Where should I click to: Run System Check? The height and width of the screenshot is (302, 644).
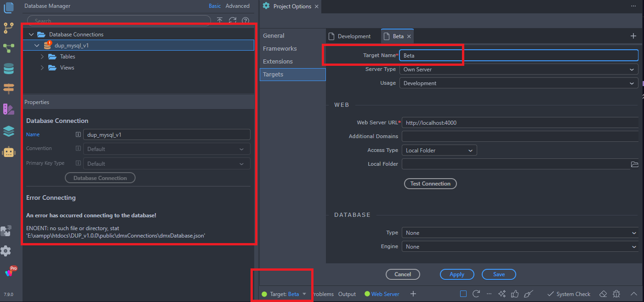coord(569,294)
